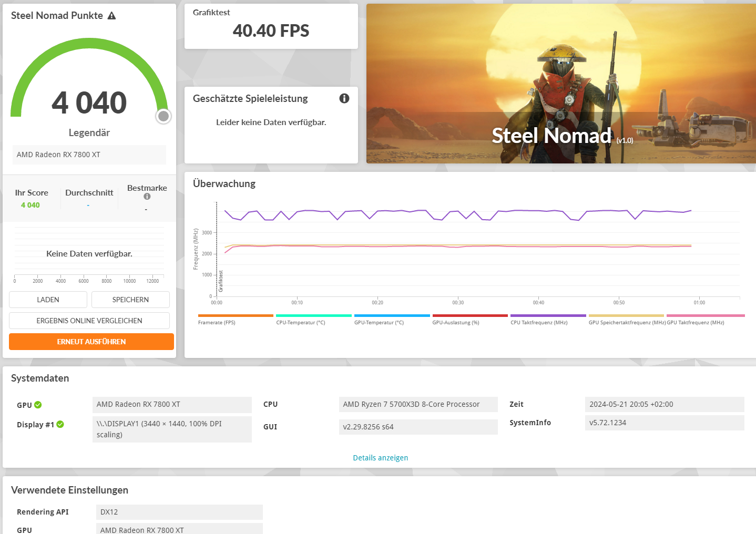The width and height of the screenshot is (756, 534).
Task: Click the LADEN button
Action: click(x=48, y=300)
